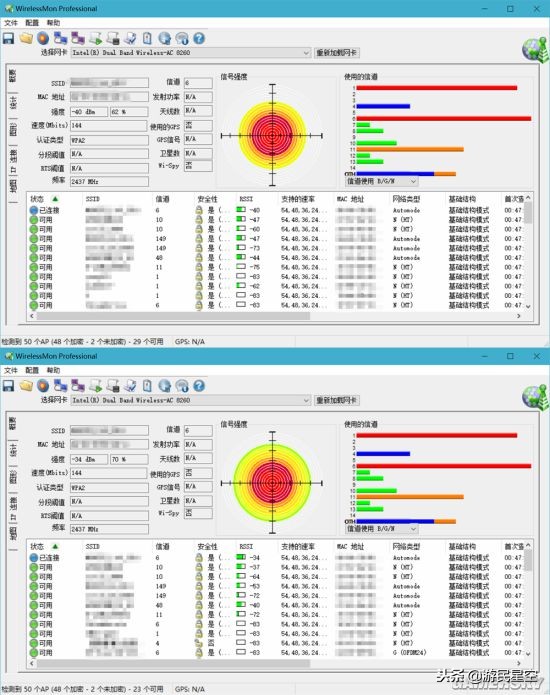Click the printer with green arrow icon, upper window
The image size is (550, 695).
95,39
